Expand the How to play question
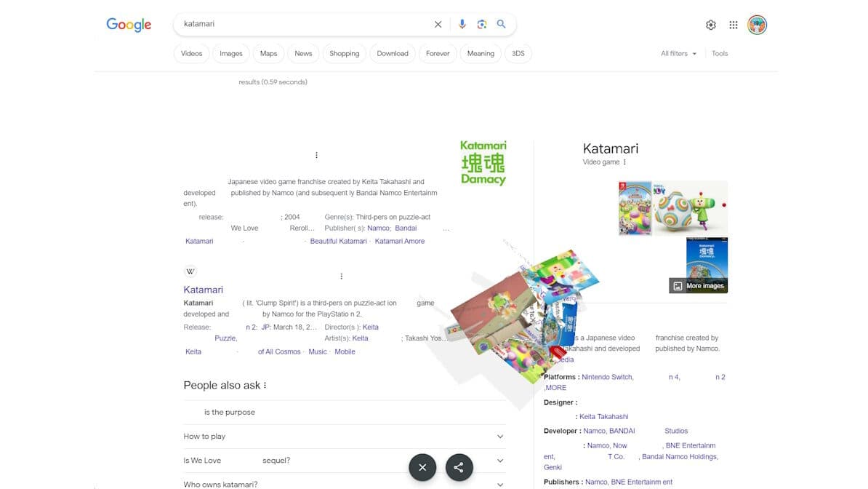 [x=499, y=436]
